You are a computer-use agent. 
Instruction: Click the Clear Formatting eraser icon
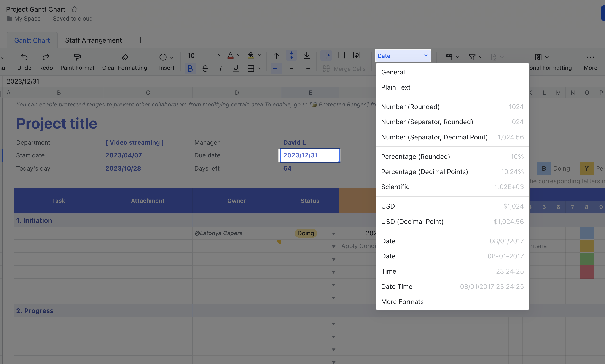(x=125, y=57)
